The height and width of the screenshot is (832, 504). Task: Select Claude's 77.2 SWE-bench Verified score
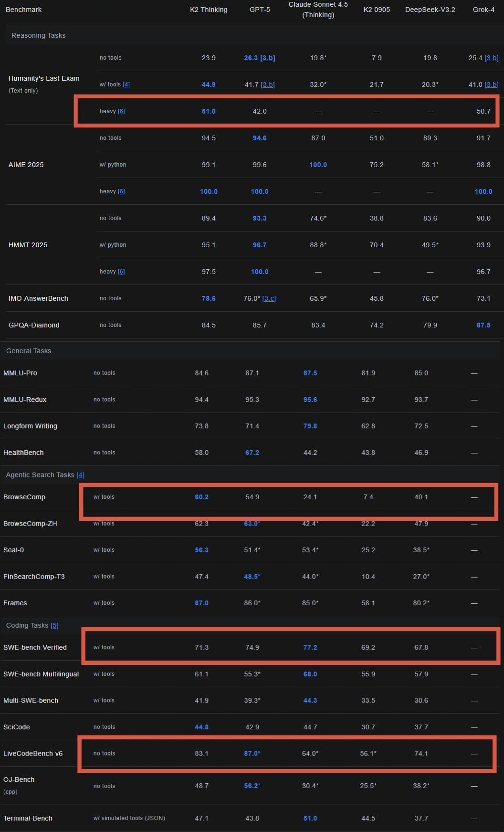[x=310, y=647]
